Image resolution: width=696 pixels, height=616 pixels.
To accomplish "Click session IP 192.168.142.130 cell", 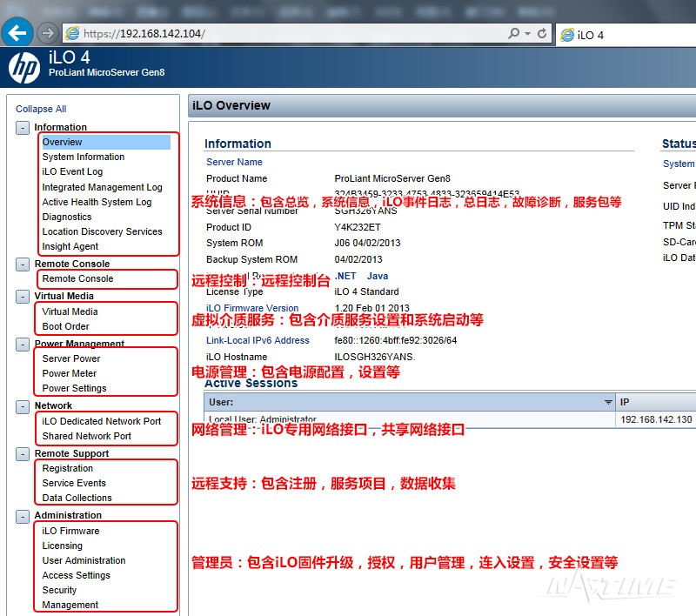I will (x=656, y=419).
